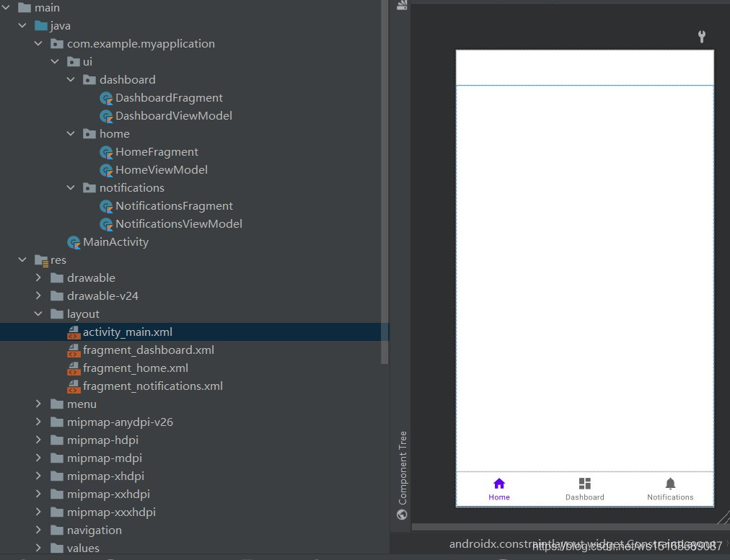The image size is (730, 560).
Task: Expand the values folder chevron
Action: 39,548
